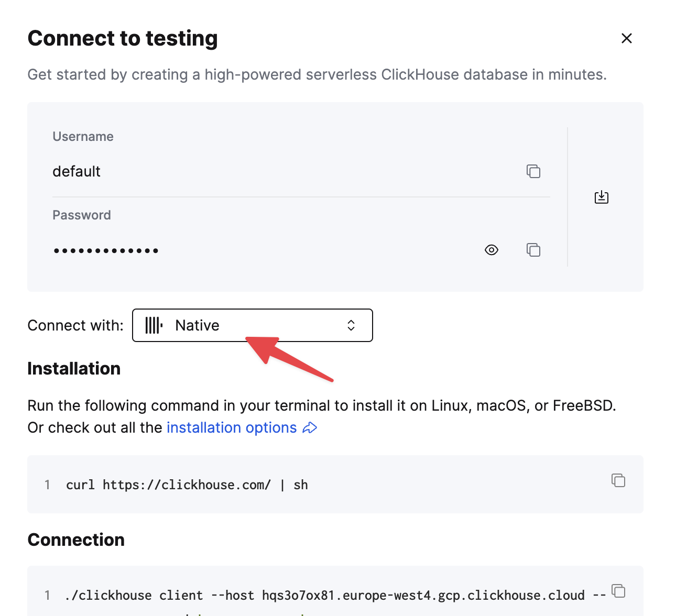Expand the Native client selector chevron

(350, 325)
